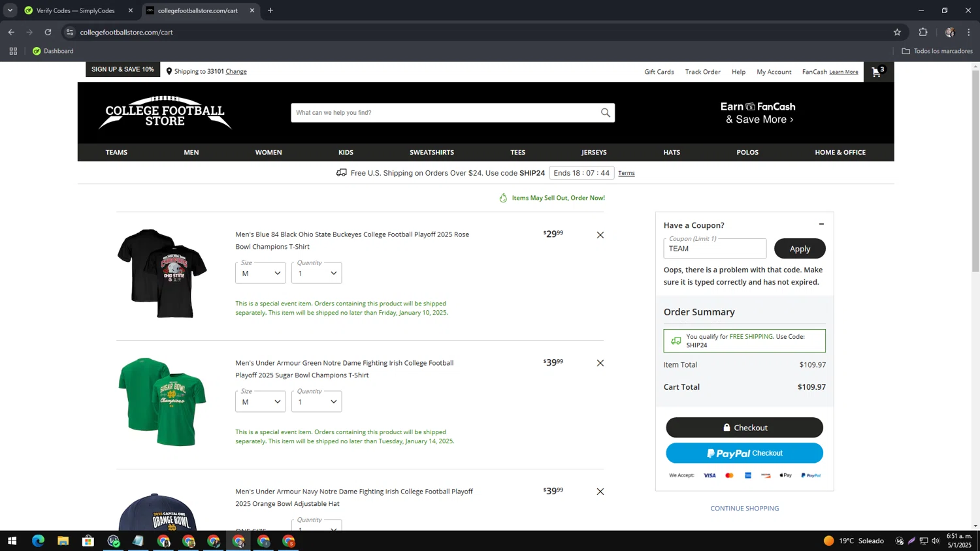Open the apps grid in bookmarks bar

point(13,51)
